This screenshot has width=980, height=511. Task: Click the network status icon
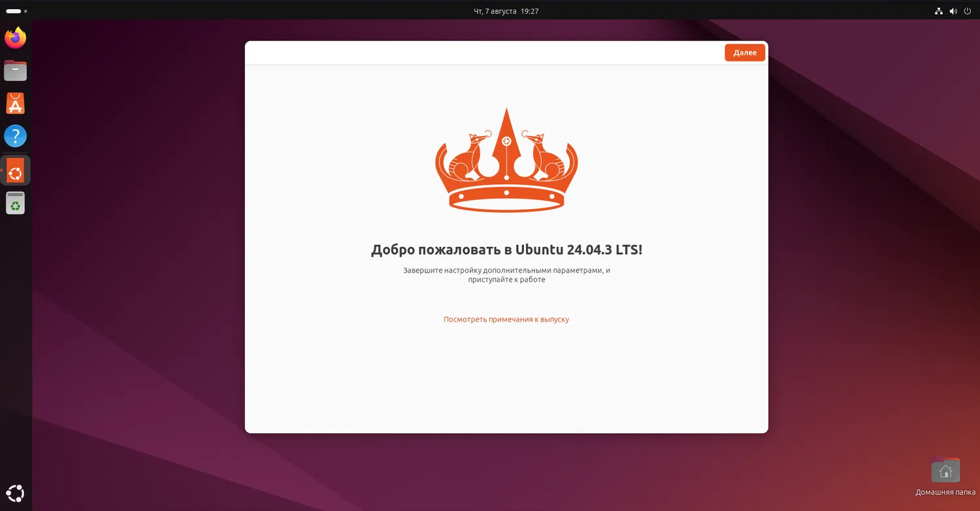tap(939, 11)
